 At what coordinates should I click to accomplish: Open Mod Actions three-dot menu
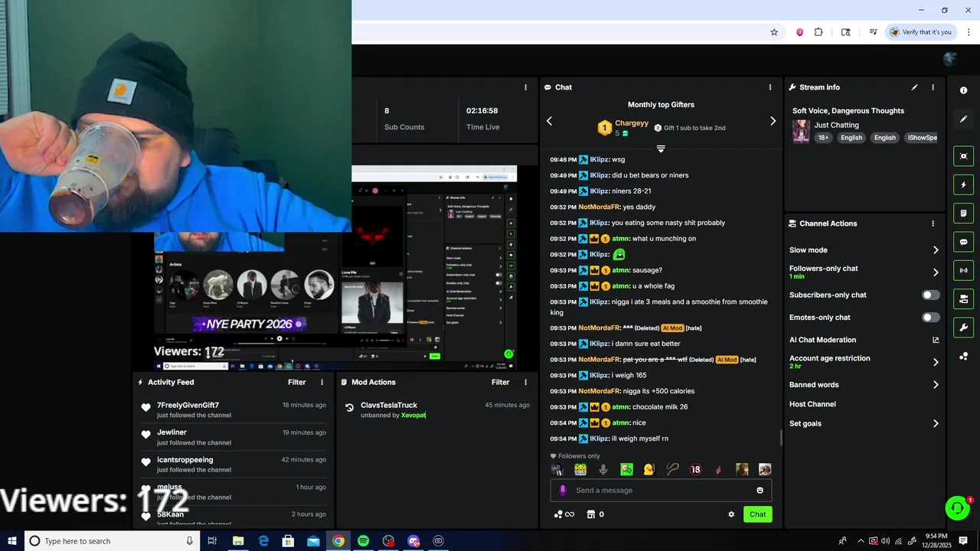coord(525,382)
